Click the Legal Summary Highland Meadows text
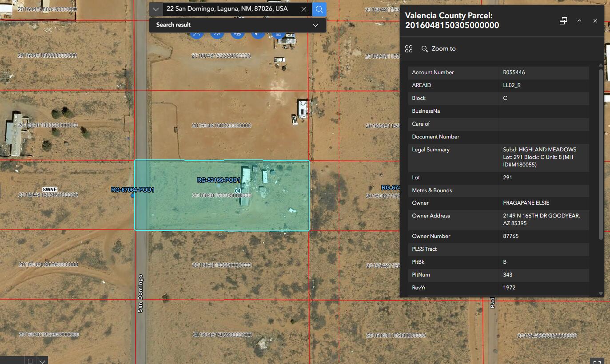This screenshot has height=364, width=610. click(540, 157)
